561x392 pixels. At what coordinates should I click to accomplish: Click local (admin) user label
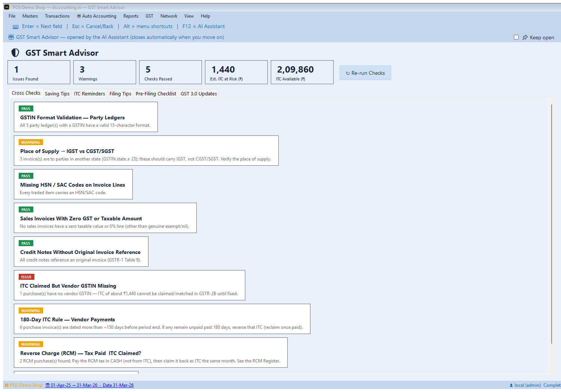click(528, 385)
